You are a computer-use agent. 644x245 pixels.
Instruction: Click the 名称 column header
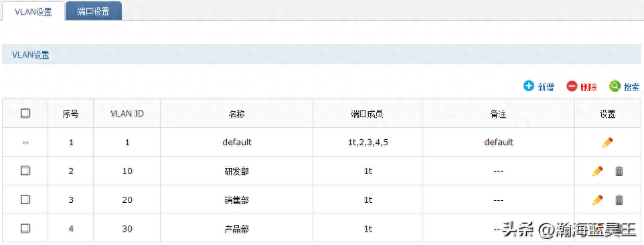pyautogui.click(x=236, y=114)
